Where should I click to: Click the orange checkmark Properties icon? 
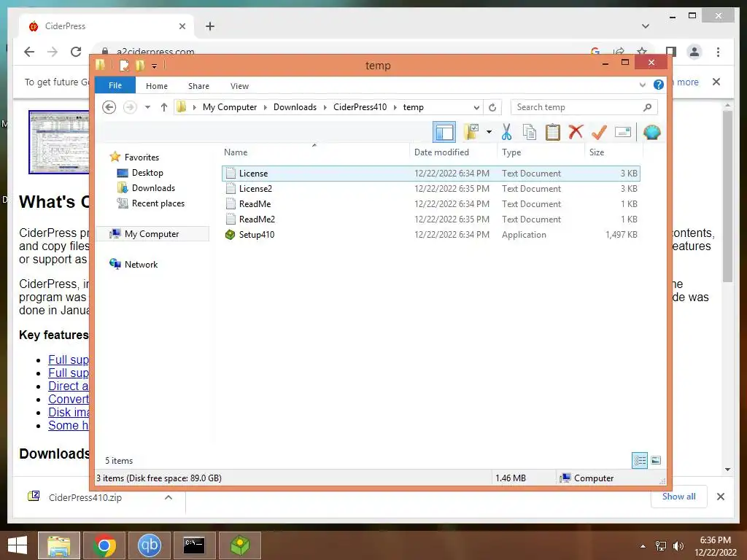599,132
